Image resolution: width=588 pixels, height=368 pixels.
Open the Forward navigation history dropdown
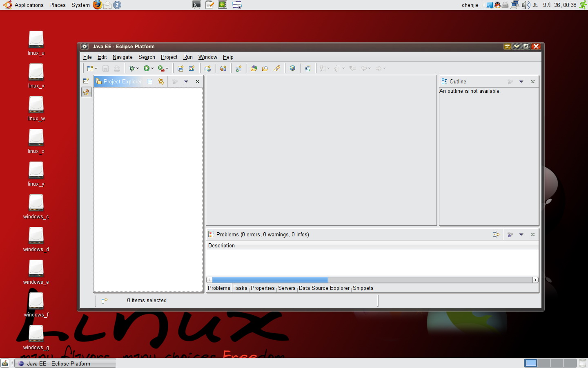click(384, 68)
